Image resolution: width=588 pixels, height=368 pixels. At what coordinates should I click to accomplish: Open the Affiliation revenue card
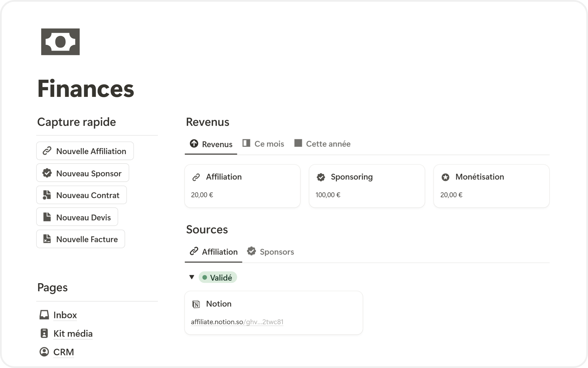(242, 186)
